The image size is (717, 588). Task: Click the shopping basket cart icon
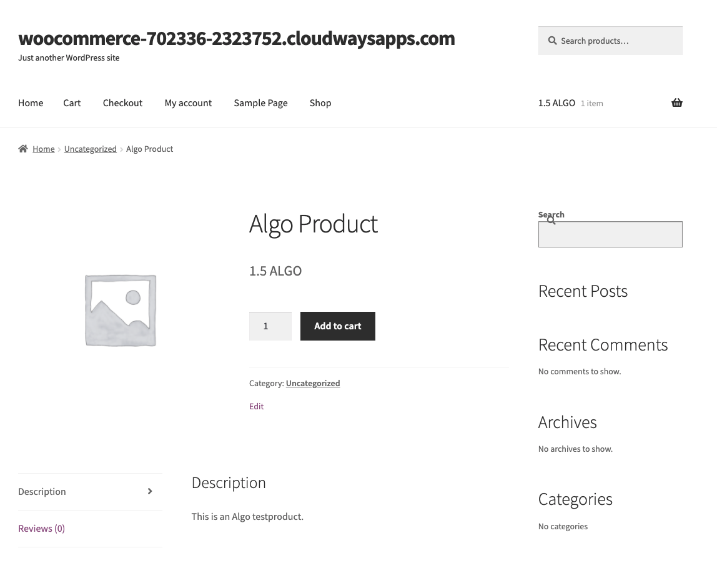pyautogui.click(x=676, y=103)
